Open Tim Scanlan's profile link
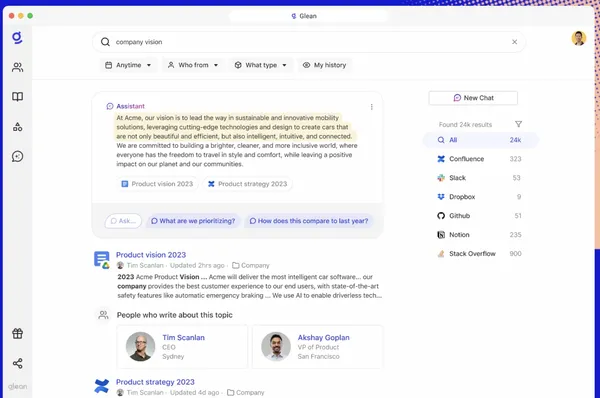Image resolution: width=600 pixels, height=398 pixels. [183, 338]
